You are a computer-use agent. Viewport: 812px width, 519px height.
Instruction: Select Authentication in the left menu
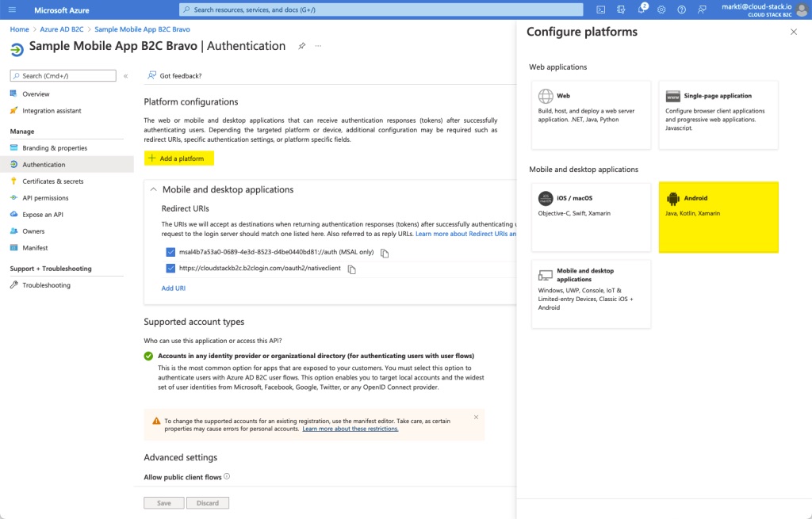(67, 165)
